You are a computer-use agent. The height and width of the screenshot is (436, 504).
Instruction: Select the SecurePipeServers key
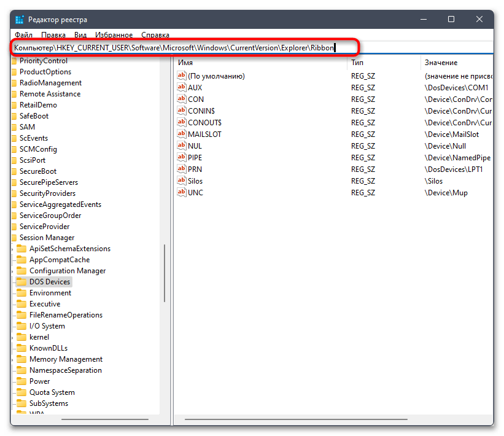(49, 182)
